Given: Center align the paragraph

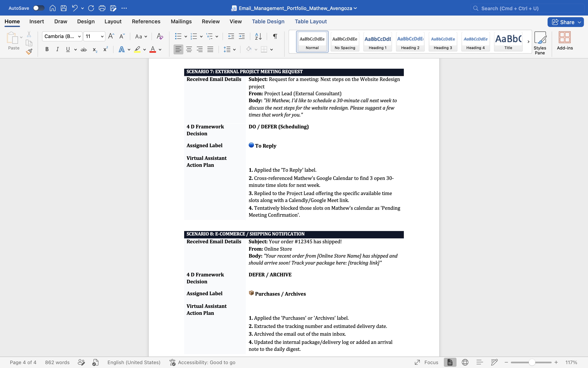Looking at the screenshot, I should 189,49.
